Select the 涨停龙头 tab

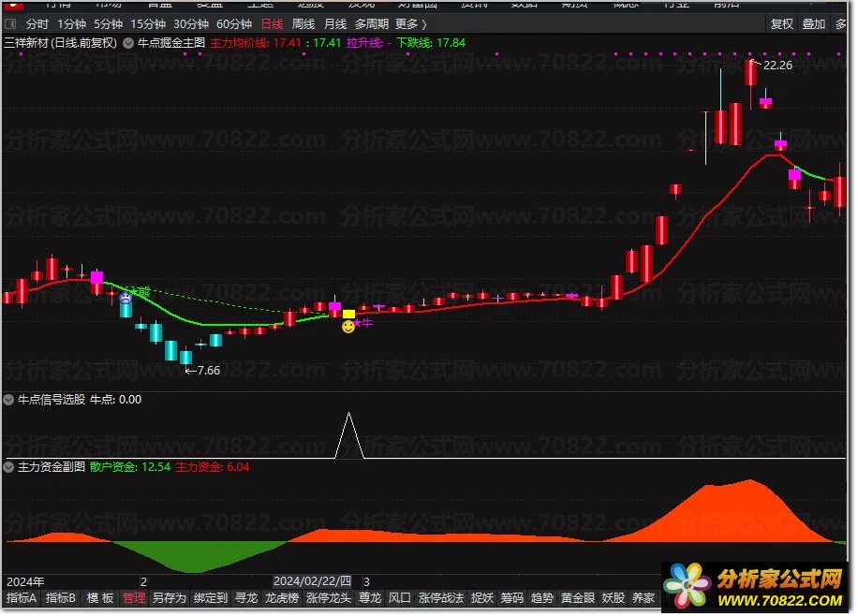(x=329, y=598)
